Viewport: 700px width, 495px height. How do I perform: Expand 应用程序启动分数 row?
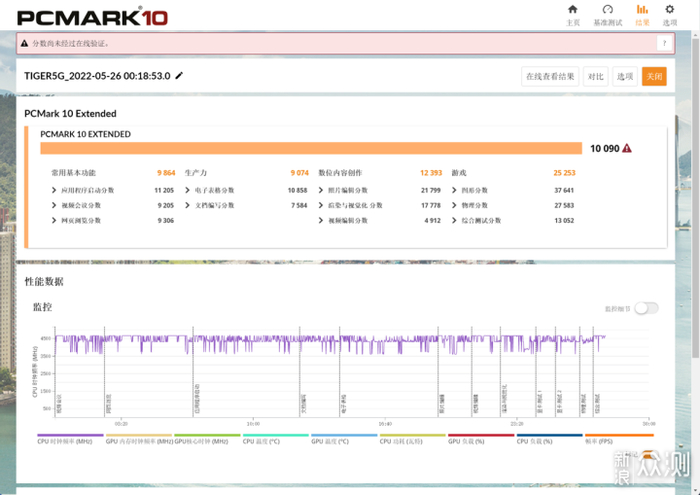coord(54,190)
